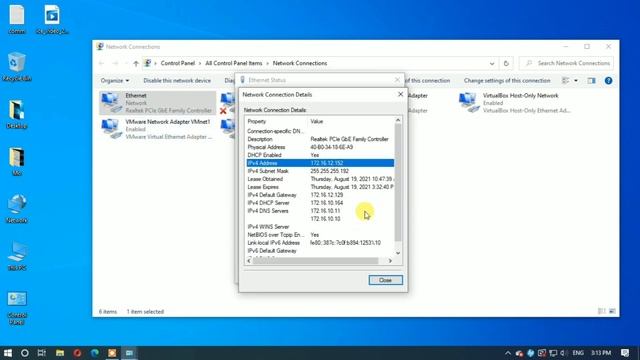Click Change settings of this connection

[507, 80]
